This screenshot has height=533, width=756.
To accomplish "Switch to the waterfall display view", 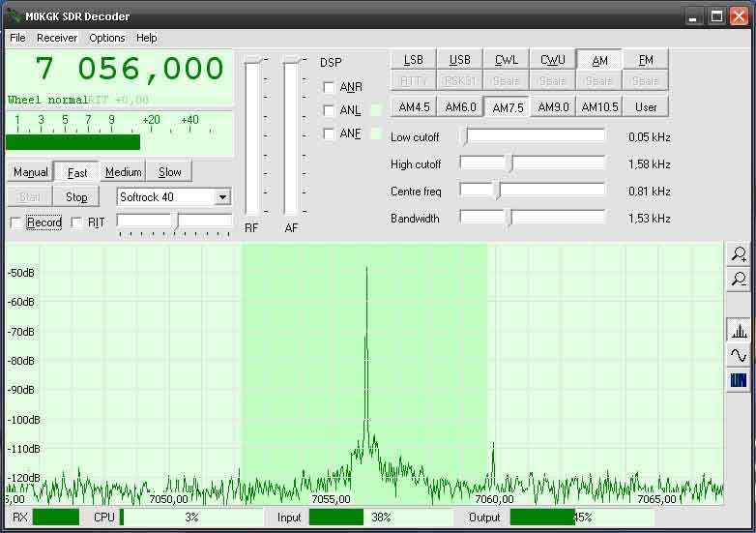I will (739, 380).
